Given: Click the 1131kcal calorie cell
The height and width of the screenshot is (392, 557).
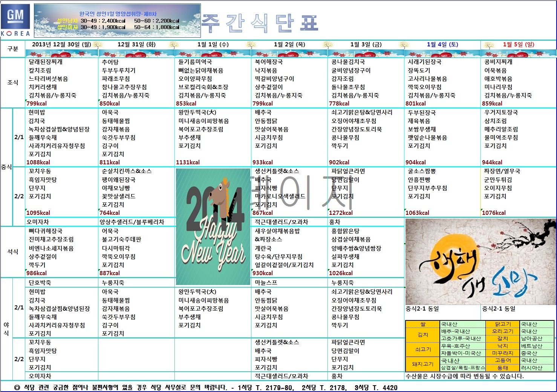Looking at the screenshot, I should (x=188, y=162).
